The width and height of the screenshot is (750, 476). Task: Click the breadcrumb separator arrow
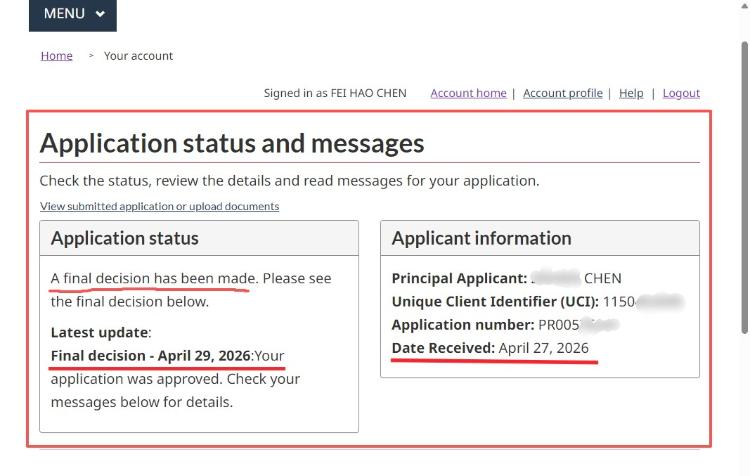[91, 56]
